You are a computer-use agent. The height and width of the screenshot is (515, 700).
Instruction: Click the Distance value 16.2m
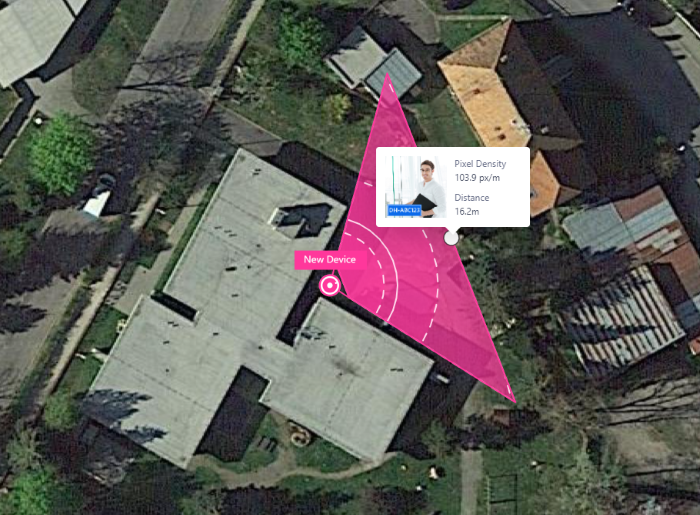(467, 212)
